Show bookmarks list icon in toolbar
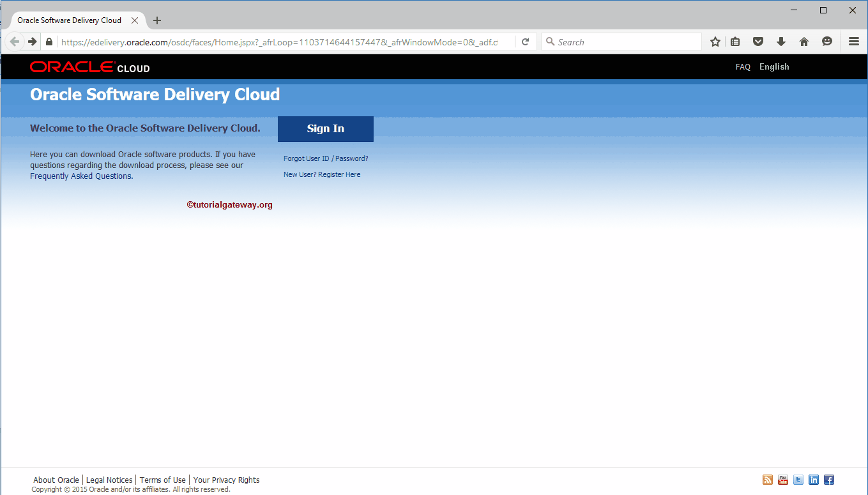This screenshot has height=495, width=868. (735, 42)
